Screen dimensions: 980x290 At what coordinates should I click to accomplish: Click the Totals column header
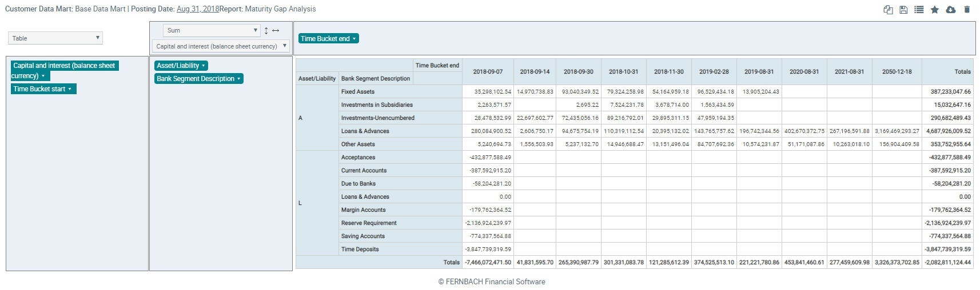point(962,72)
